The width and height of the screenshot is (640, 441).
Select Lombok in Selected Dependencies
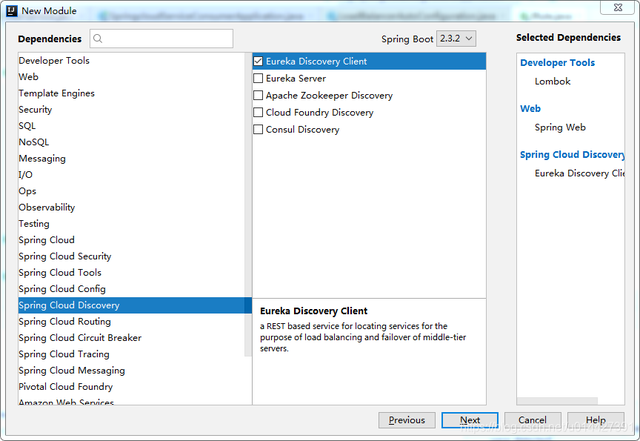click(x=552, y=82)
